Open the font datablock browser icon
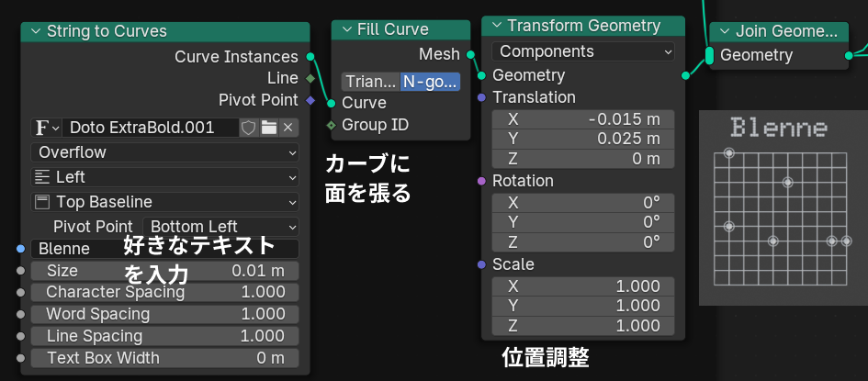Image resolution: width=868 pixels, height=381 pixels. pyautogui.click(x=46, y=128)
